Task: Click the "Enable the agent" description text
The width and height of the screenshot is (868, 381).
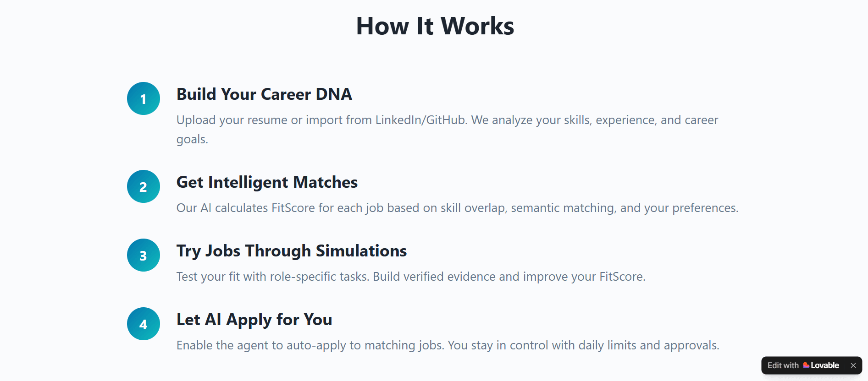Action: pos(448,345)
